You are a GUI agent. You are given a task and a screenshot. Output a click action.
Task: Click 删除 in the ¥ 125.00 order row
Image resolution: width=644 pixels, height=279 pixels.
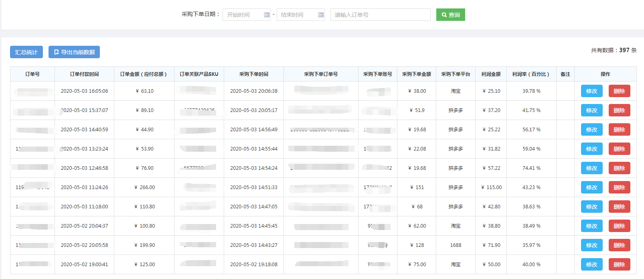[620, 265]
